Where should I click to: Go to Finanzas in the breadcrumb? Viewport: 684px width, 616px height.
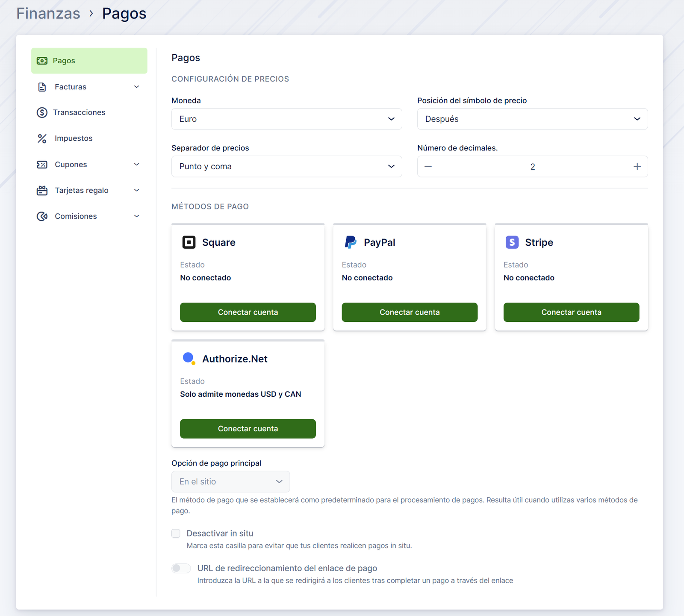pyautogui.click(x=48, y=14)
